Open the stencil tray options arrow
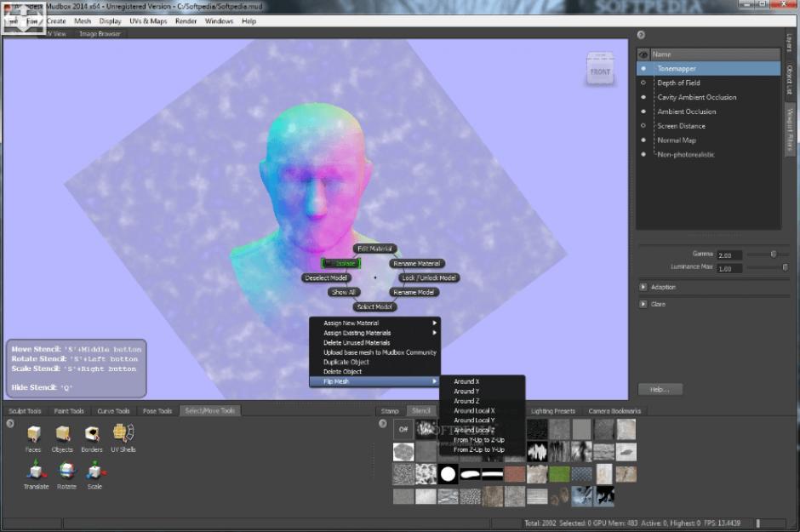Viewport: 800px width, 532px height. click(383, 423)
